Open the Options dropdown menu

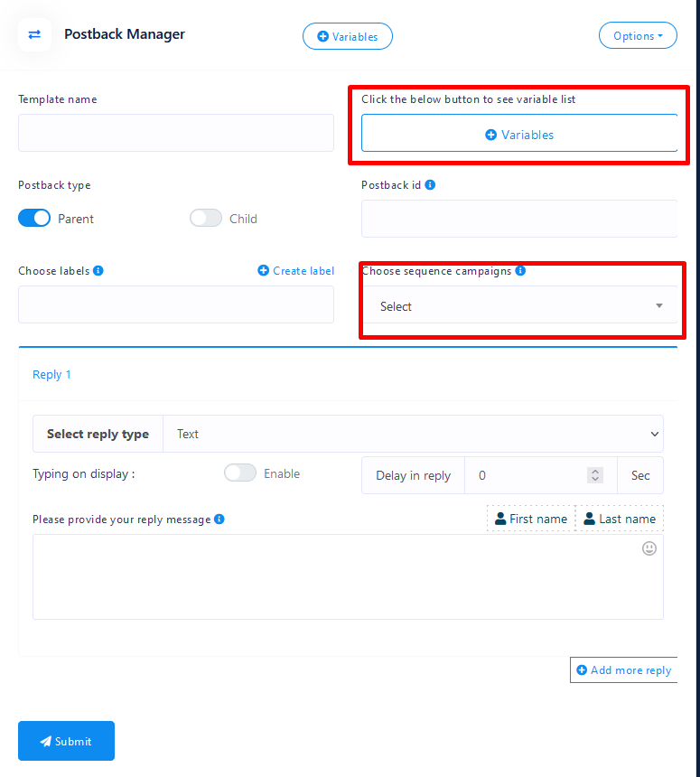pyautogui.click(x=638, y=36)
